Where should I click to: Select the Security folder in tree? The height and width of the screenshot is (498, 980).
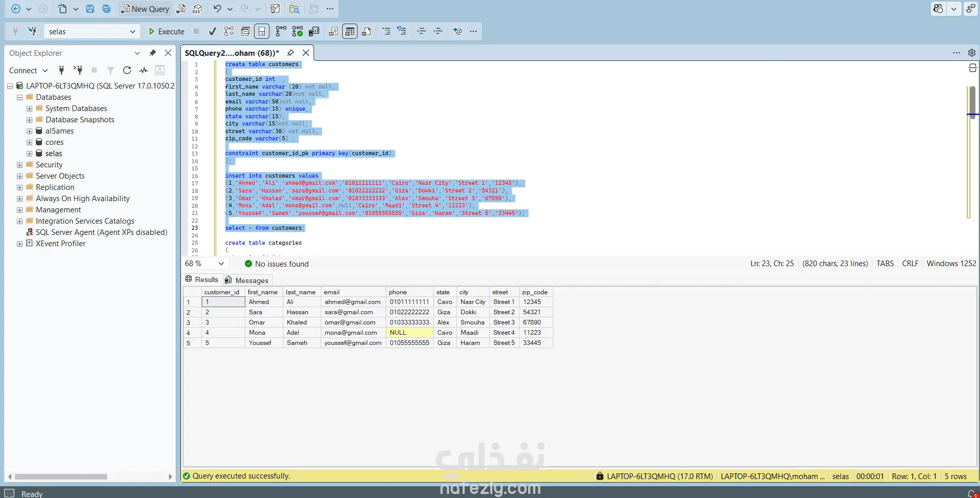[49, 165]
